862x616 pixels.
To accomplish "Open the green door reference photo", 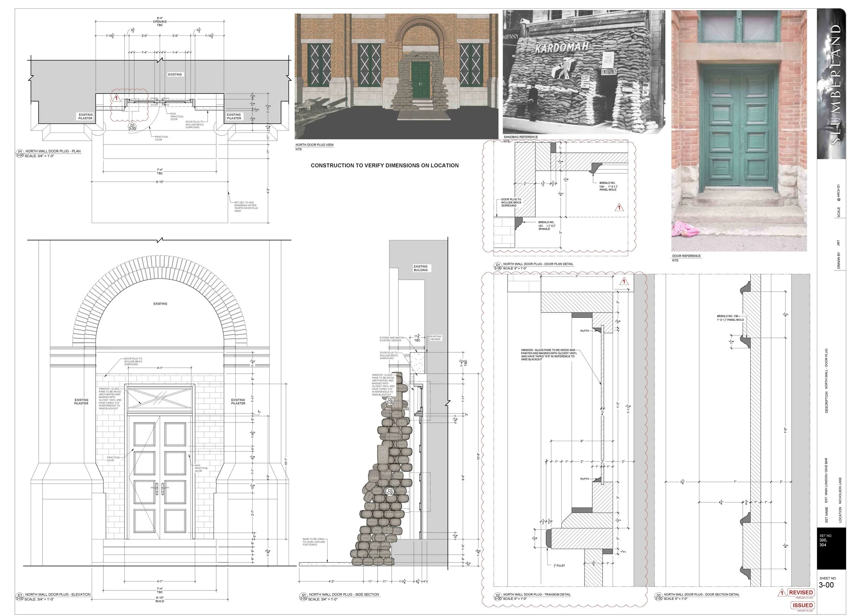I will 739,130.
